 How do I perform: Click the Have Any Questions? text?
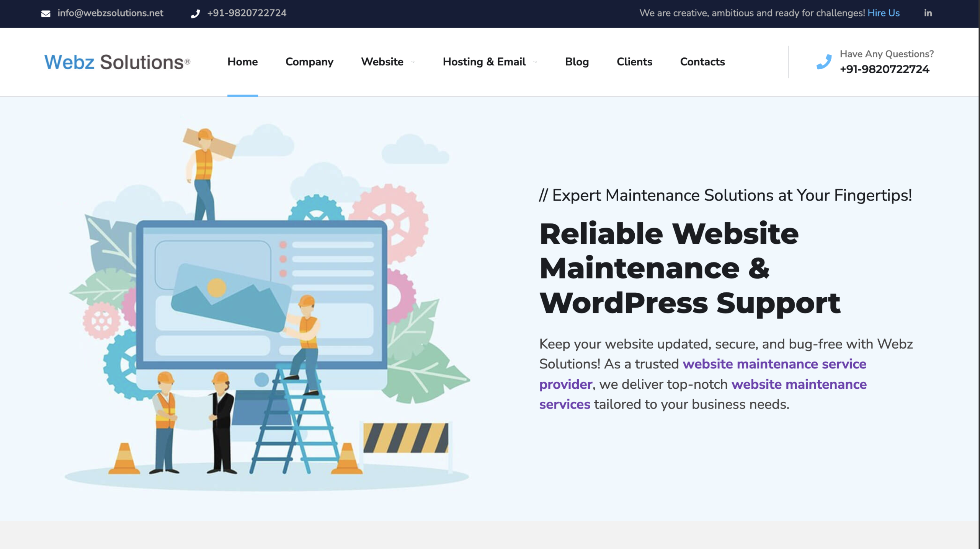(x=887, y=54)
